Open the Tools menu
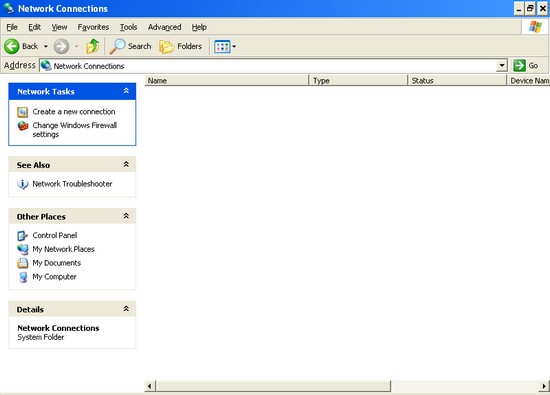The width and height of the screenshot is (550, 395). point(128,27)
